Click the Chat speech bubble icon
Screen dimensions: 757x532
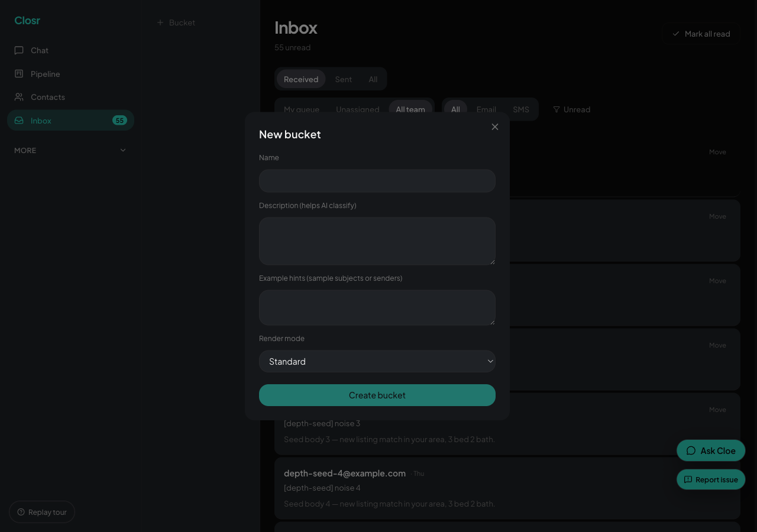click(x=19, y=50)
